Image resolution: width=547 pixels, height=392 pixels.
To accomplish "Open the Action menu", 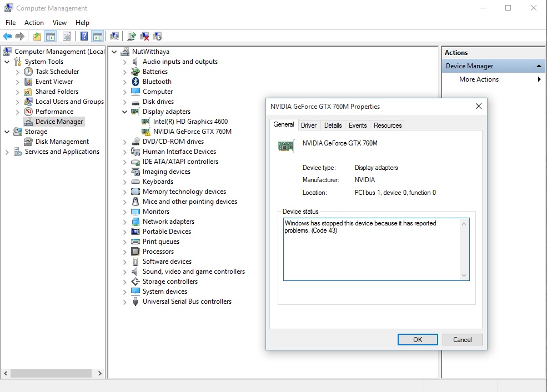I will pyautogui.click(x=34, y=23).
